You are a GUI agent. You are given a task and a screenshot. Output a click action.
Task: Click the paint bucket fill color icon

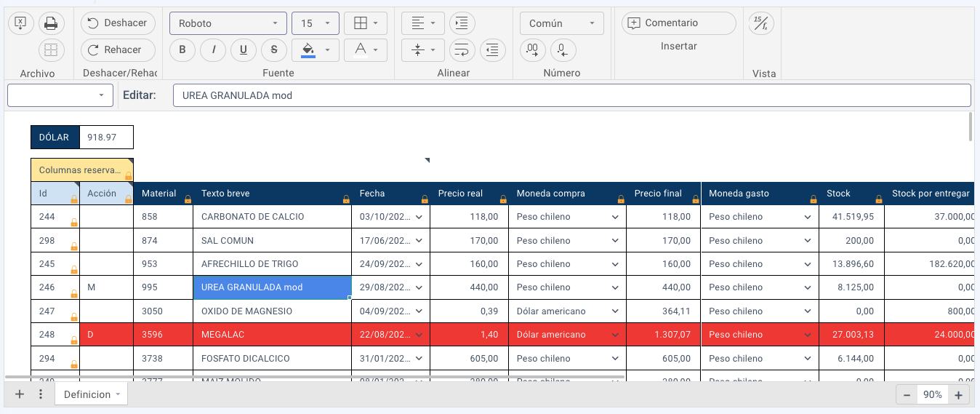point(308,50)
